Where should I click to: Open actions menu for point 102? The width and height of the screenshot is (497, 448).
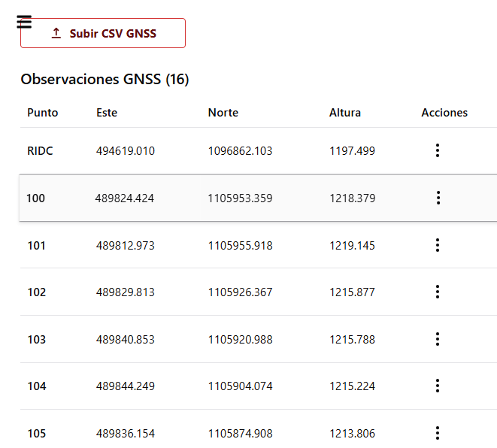438,292
